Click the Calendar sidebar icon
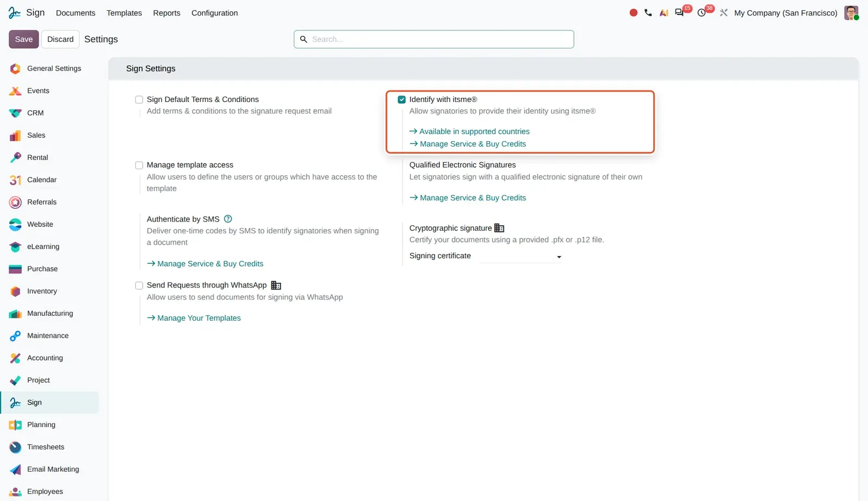868x501 pixels. pos(15,180)
